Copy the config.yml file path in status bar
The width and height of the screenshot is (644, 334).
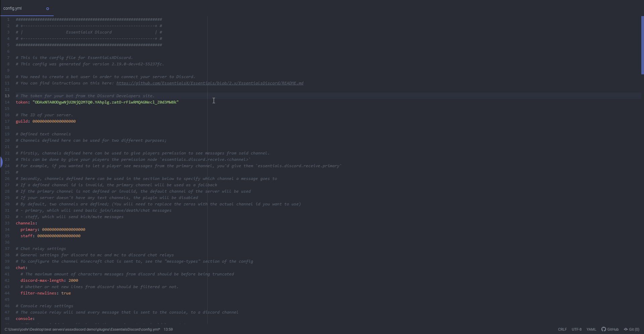click(x=82, y=329)
